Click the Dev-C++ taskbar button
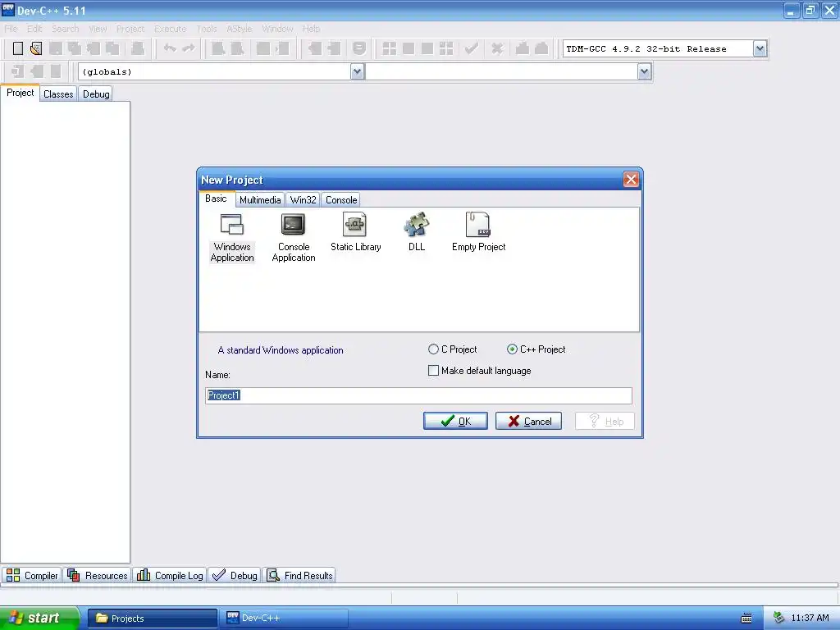840x630 pixels. point(285,619)
